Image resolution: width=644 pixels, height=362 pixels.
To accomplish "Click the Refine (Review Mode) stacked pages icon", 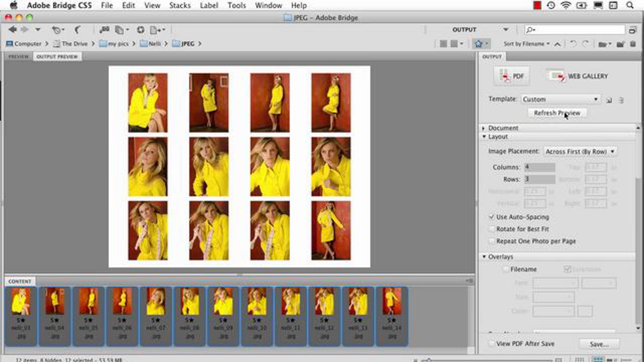I will [119, 30].
